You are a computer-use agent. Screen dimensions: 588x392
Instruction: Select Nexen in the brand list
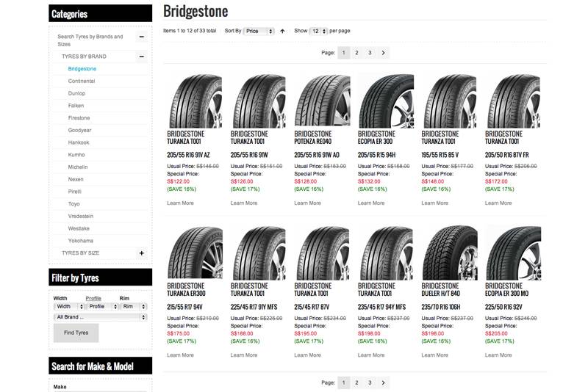coord(76,180)
